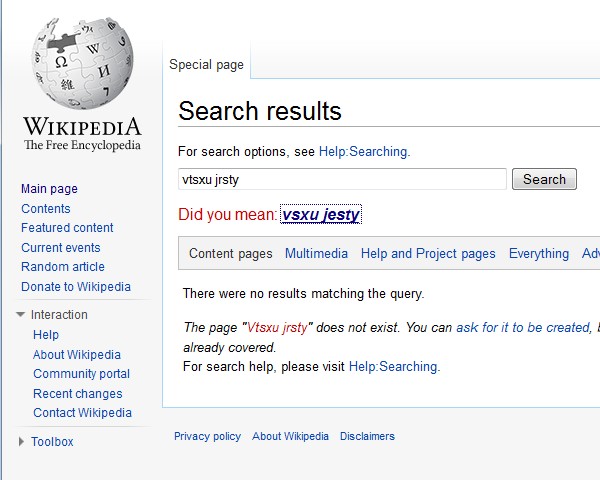This screenshot has width=600, height=480.
Task: Expand the Toolbox section arrow
Action: tap(21, 442)
